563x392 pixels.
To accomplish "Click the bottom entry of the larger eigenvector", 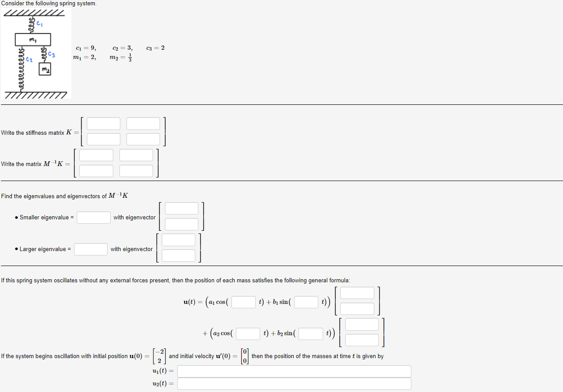I will click(178, 255).
